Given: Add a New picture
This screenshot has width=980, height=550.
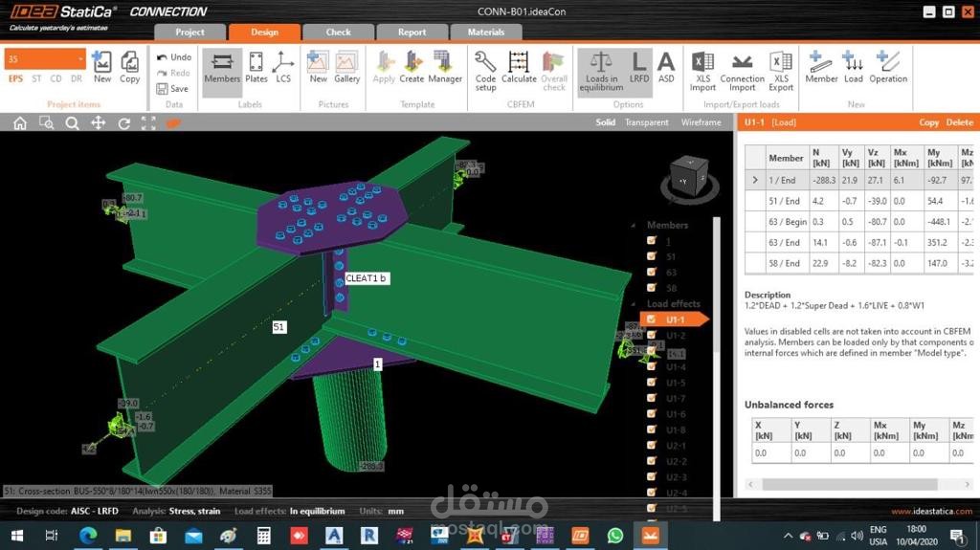Looking at the screenshot, I should point(318,67).
